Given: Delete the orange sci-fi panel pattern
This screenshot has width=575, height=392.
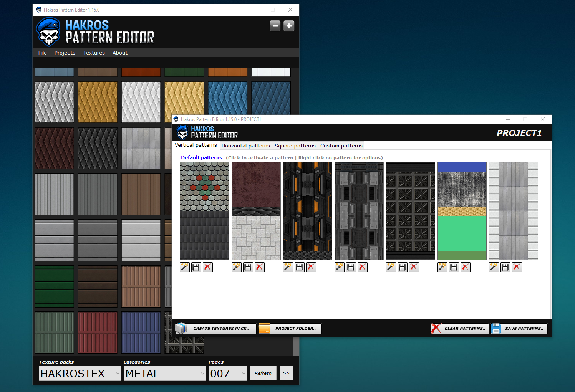Looking at the screenshot, I should tap(311, 267).
